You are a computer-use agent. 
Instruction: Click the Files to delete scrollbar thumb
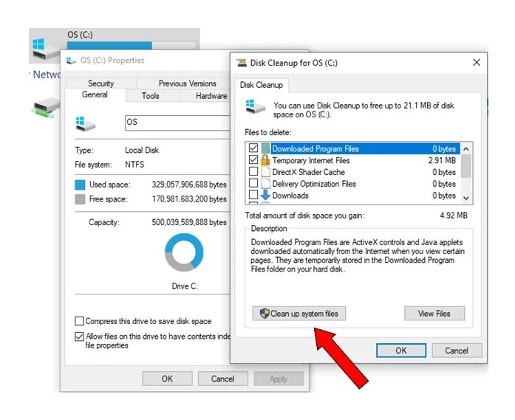(466, 165)
